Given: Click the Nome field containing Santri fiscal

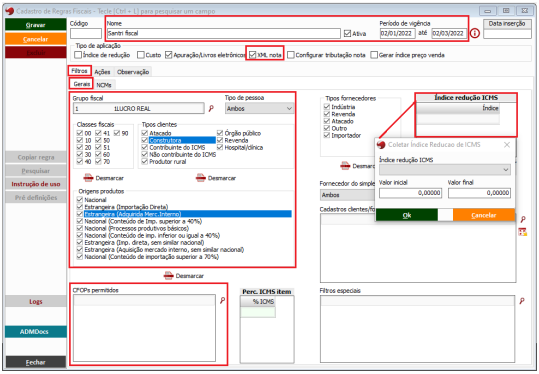Looking at the screenshot, I should pyautogui.click(x=224, y=33).
